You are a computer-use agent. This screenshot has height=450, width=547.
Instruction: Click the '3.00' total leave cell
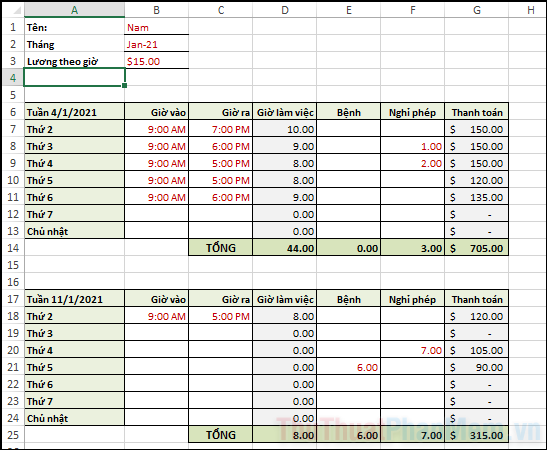[413, 248]
